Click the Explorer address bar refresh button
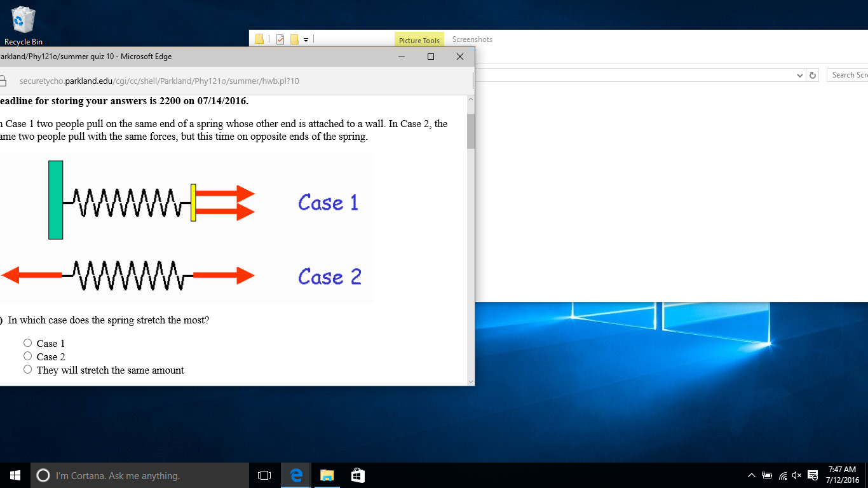This screenshot has width=868, height=488. coord(813,75)
